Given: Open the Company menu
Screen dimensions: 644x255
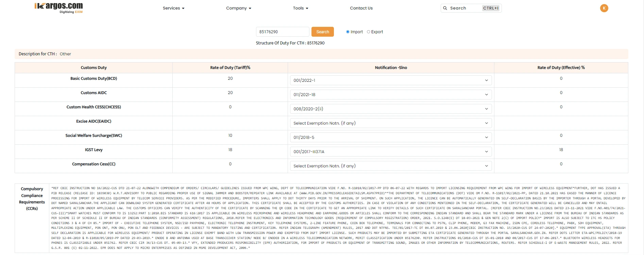Looking at the screenshot, I should pos(238,8).
